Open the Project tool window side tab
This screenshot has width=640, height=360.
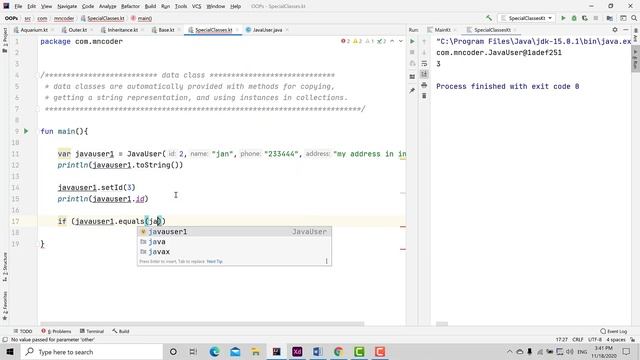point(5,40)
